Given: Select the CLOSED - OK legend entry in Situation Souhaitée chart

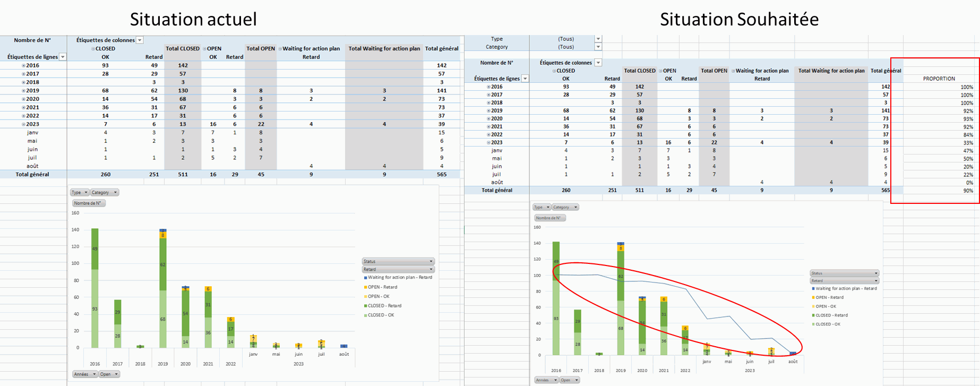Looking at the screenshot, I should [x=828, y=324].
